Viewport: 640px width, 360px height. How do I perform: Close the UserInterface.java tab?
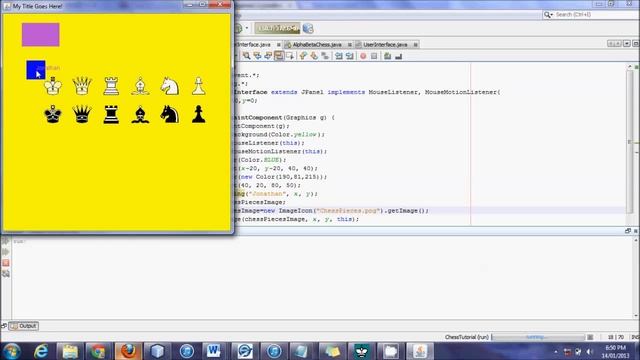pos(416,44)
